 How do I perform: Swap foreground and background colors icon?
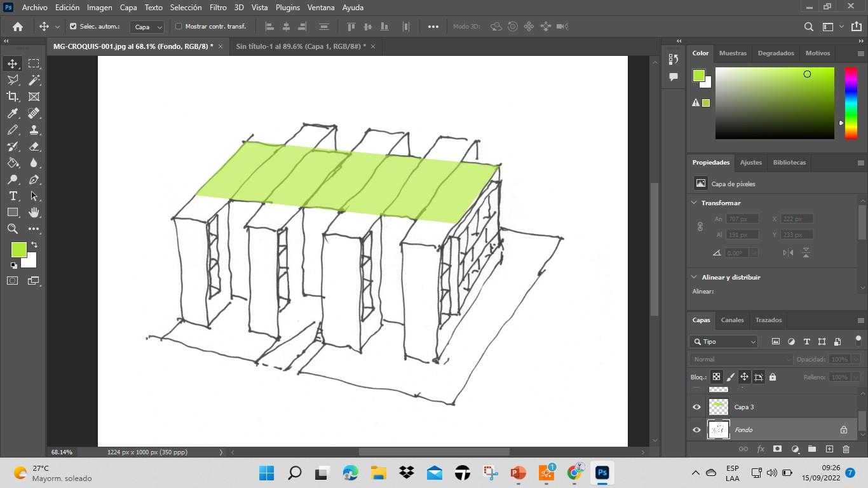pos(34,245)
